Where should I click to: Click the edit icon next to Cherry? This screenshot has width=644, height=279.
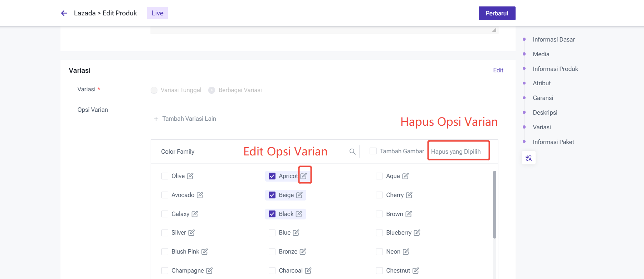pyautogui.click(x=409, y=195)
